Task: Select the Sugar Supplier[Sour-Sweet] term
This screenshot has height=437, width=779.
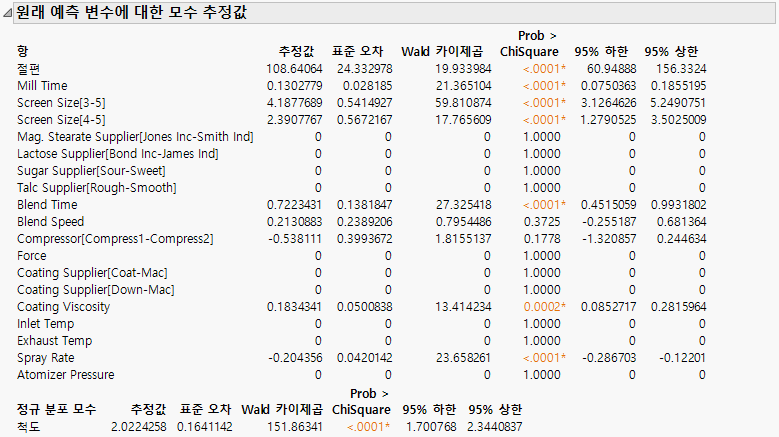Action: [x=91, y=171]
